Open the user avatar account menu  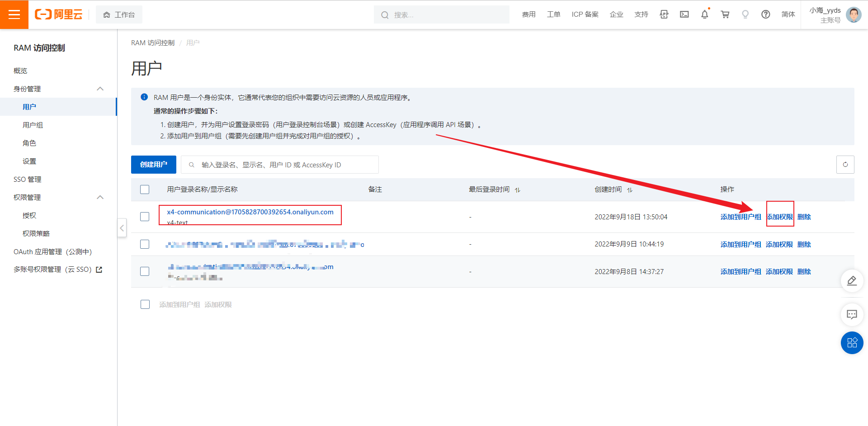[x=854, y=14]
